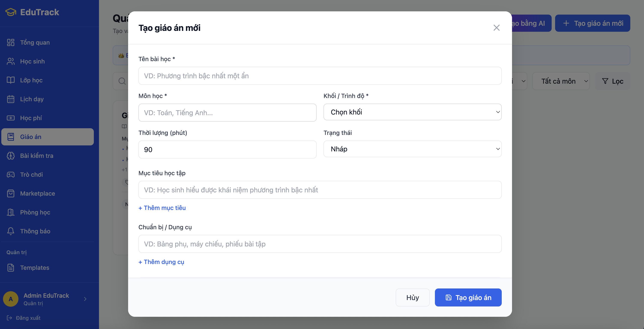This screenshot has width=644, height=329.
Task: Click the Thêm mục tiêu link
Action: click(x=162, y=208)
